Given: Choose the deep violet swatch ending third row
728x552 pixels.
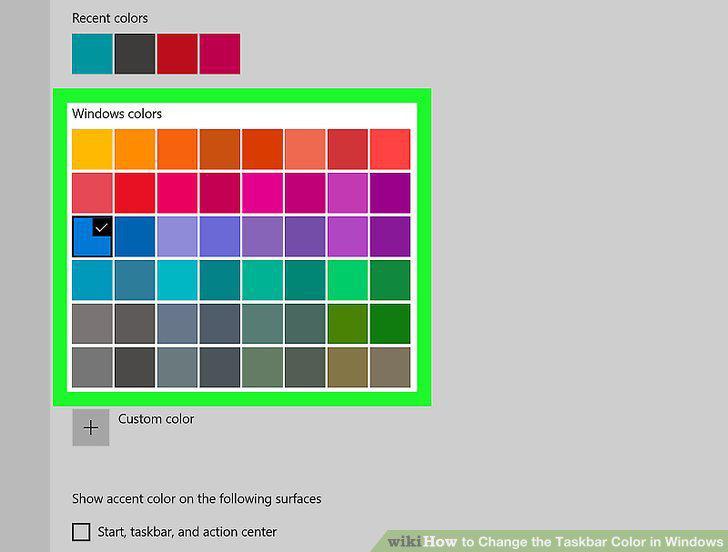Looking at the screenshot, I should click(x=390, y=236).
